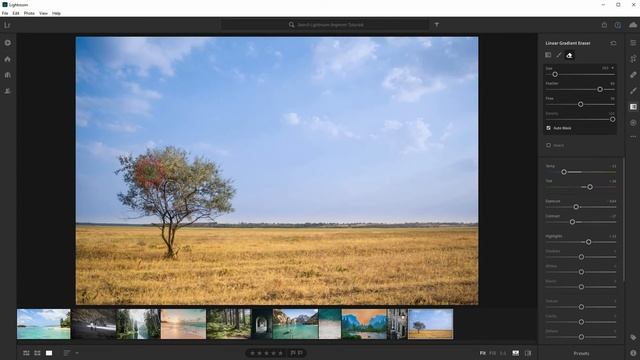
Task: Switch to square grid view
Action: (x=38, y=353)
